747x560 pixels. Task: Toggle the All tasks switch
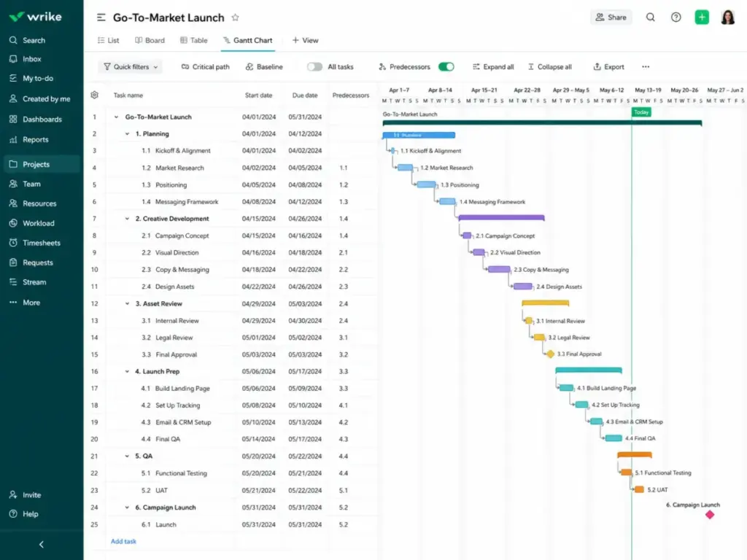314,66
